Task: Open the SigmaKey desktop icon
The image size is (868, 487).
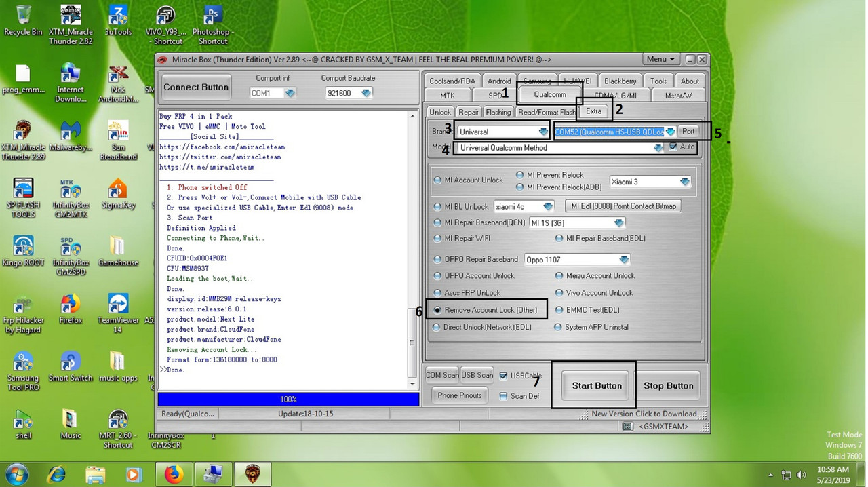Action: 118,193
